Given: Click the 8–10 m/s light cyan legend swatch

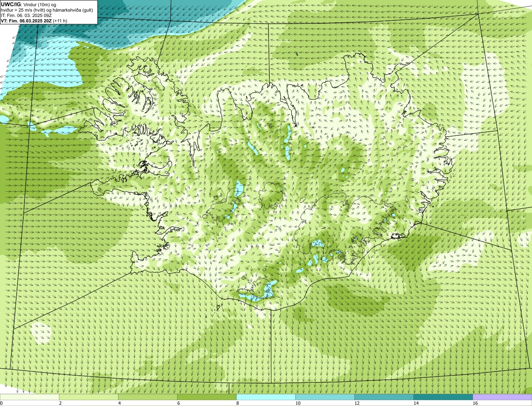Looking at the screenshot, I should tap(266, 397).
